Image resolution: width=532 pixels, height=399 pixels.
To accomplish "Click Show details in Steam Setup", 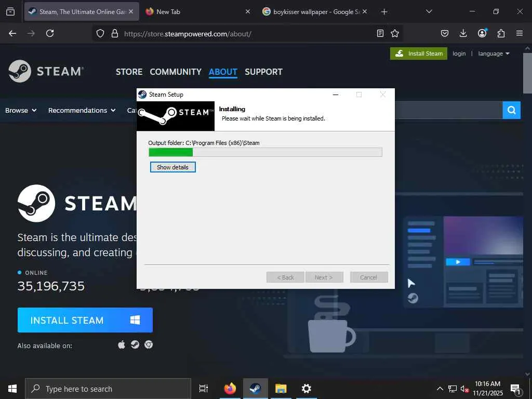I will coord(172,167).
